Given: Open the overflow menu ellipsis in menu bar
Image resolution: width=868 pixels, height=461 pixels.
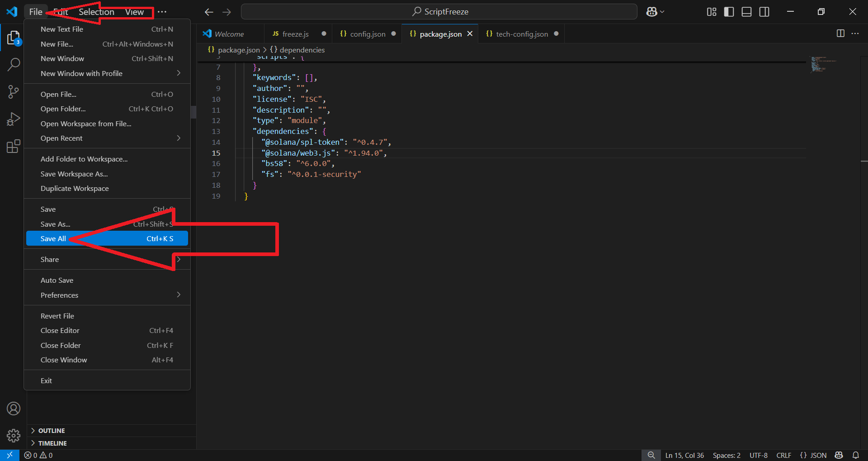Looking at the screenshot, I should point(162,12).
